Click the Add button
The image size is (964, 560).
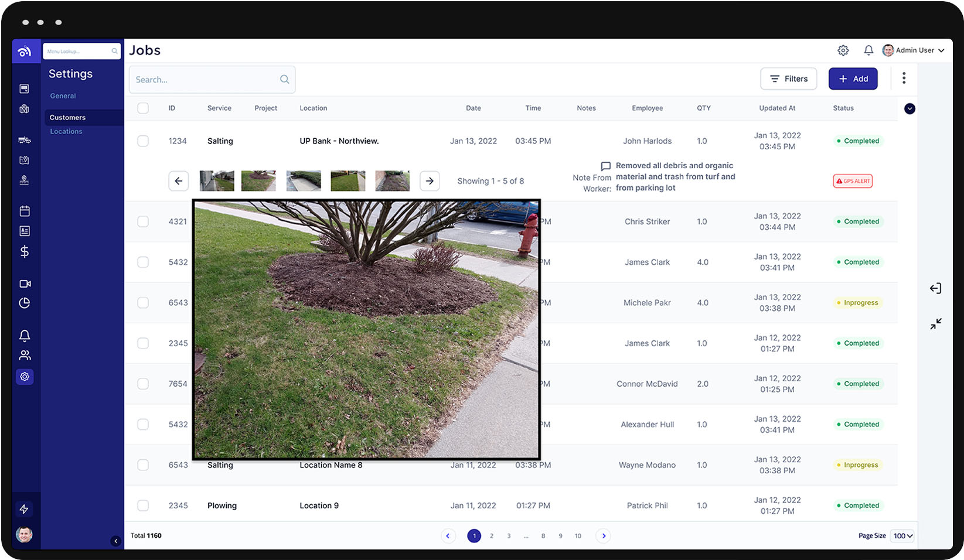(853, 79)
